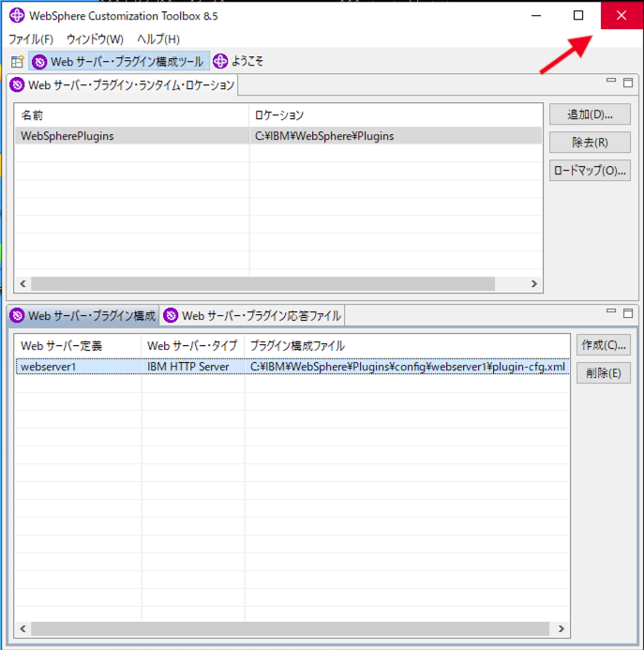644x650 pixels.
Task: Click the 作成(C)... button
Action: 604,344
